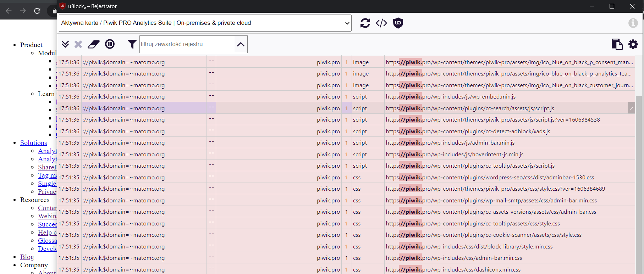Select the ico_blue_on_black_p_analytics_tea image URL

(510, 74)
